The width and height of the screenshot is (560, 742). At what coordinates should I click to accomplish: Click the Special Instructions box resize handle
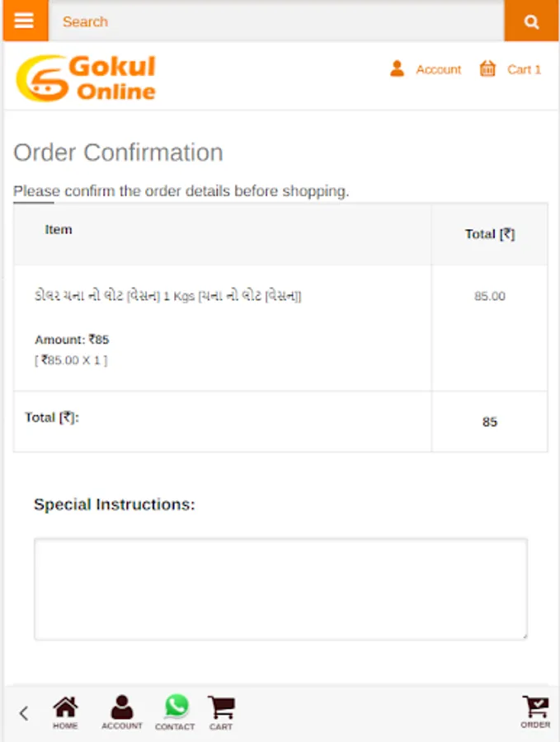523,636
